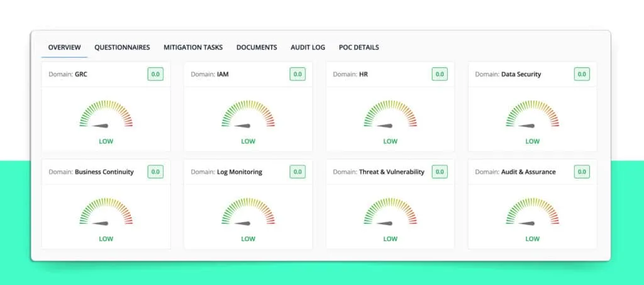Click the GRC domain score badge
Screen dimensions: 644x285
[x=156, y=74]
